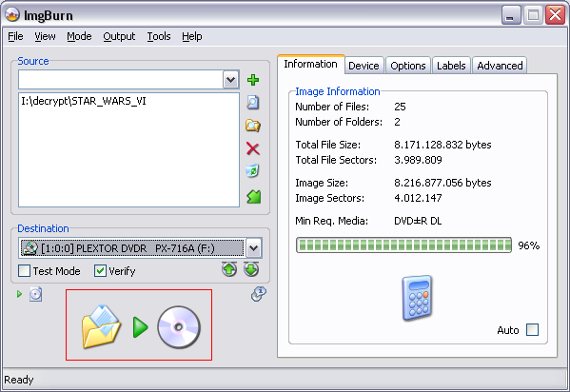570x392 pixels.
Task: Remove selected source with red X
Action: [253, 148]
